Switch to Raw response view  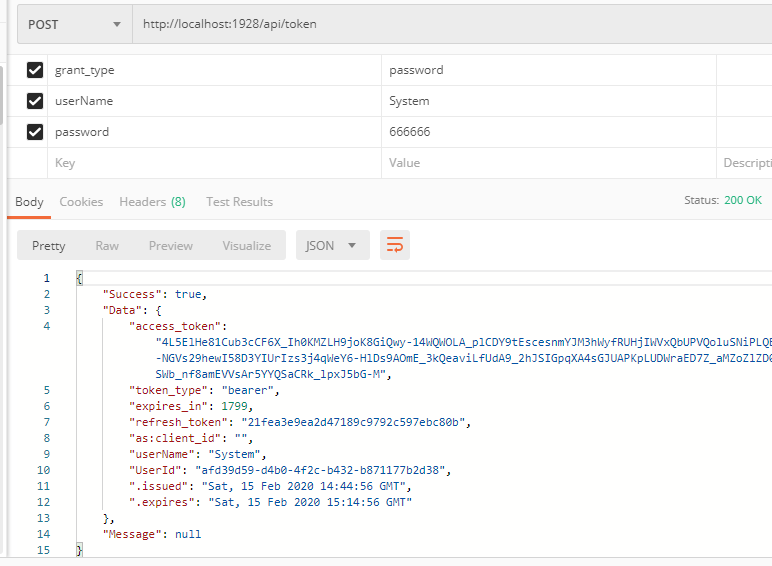pyautogui.click(x=107, y=245)
